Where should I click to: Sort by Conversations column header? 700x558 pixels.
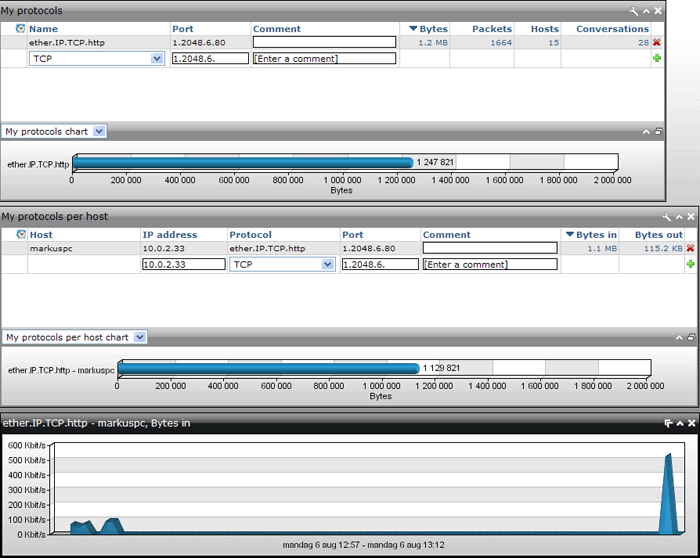click(x=612, y=29)
